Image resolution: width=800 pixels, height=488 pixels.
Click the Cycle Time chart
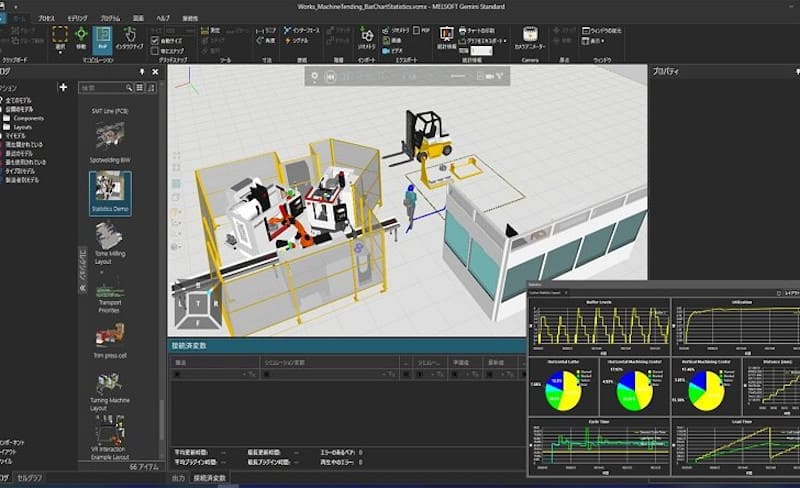pos(599,447)
